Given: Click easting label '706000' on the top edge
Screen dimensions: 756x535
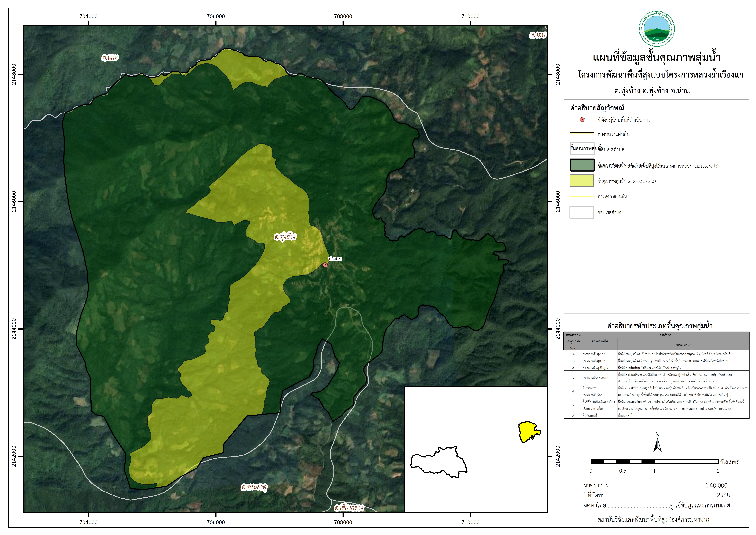Looking at the screenshot, I should coord(216,16).
